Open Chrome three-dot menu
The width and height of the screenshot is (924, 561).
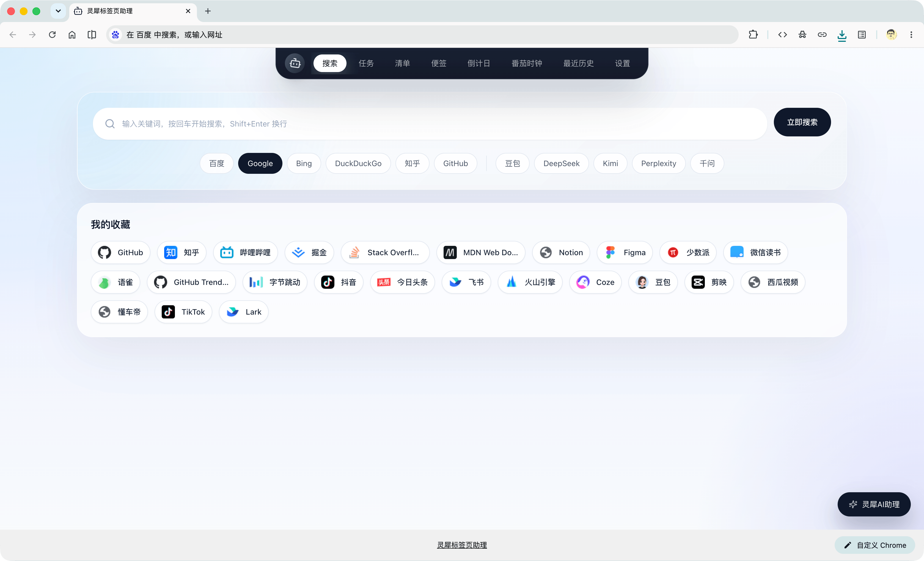coord(911,34)
